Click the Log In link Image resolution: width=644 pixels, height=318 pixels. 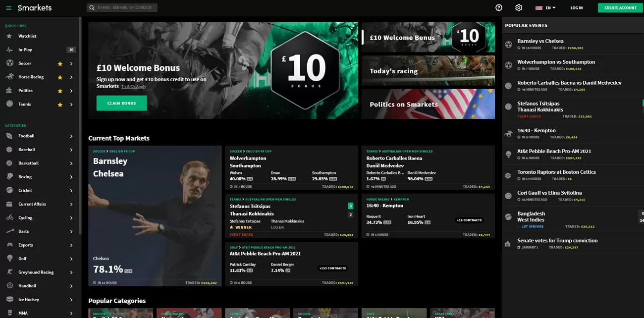(x=577, y=8)
